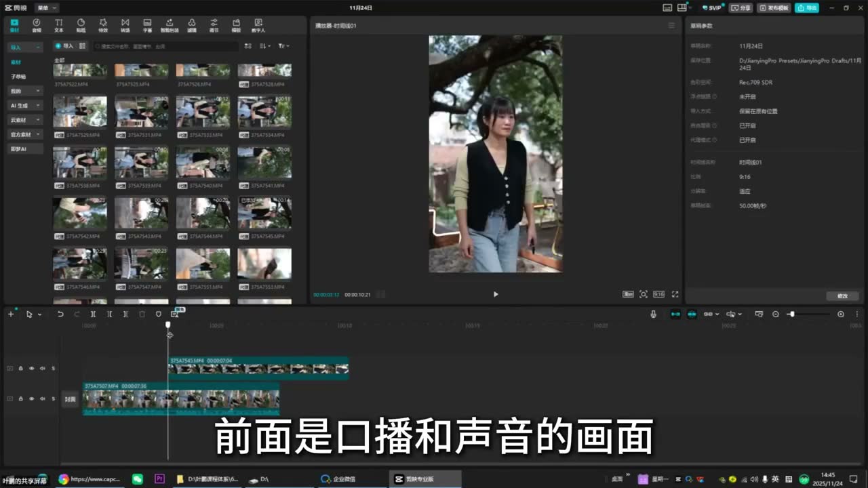Click the 封面 cover button on main track
868x488 pixels.
pos(70,399)
